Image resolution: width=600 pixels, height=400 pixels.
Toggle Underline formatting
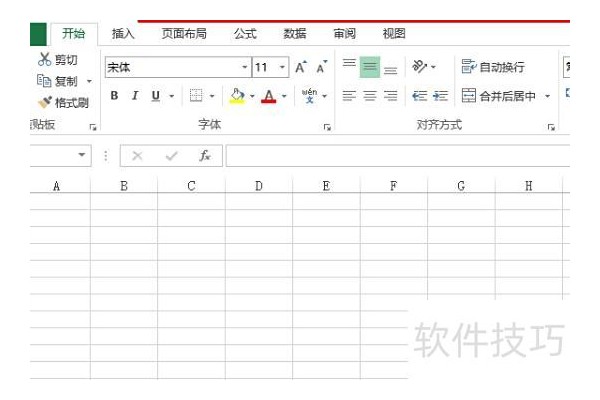coord(155,95)
